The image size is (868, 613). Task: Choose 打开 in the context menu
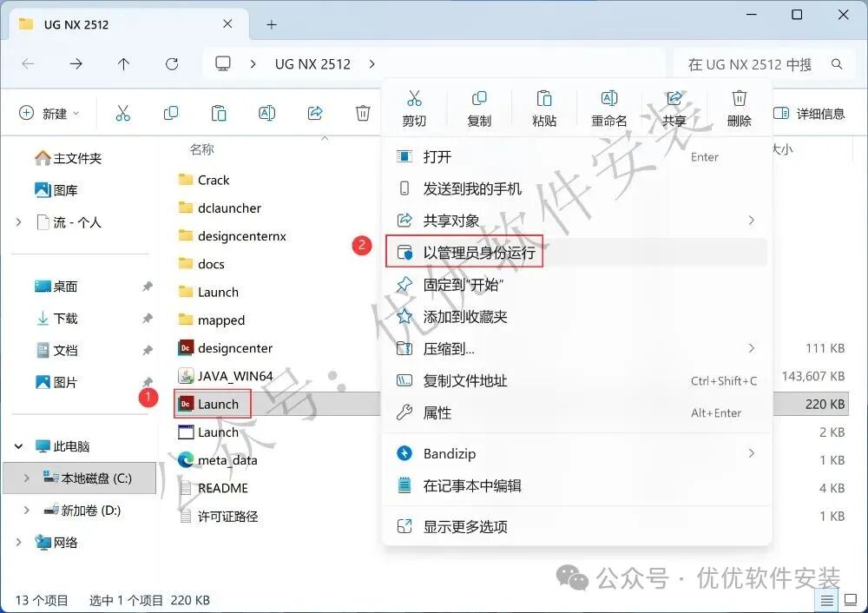click(576, 156)
